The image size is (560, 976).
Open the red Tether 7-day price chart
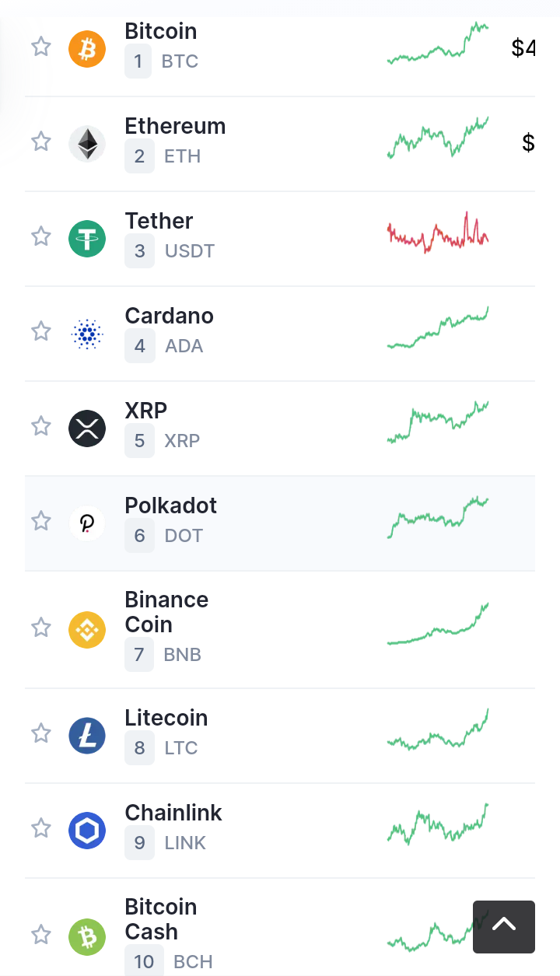click(x=438, y=233)
